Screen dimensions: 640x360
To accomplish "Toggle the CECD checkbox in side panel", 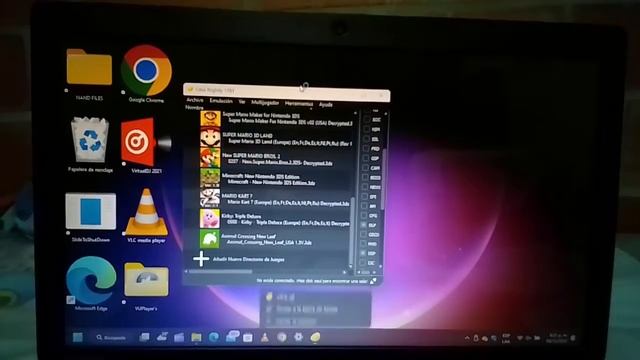I will pos(363,235).
